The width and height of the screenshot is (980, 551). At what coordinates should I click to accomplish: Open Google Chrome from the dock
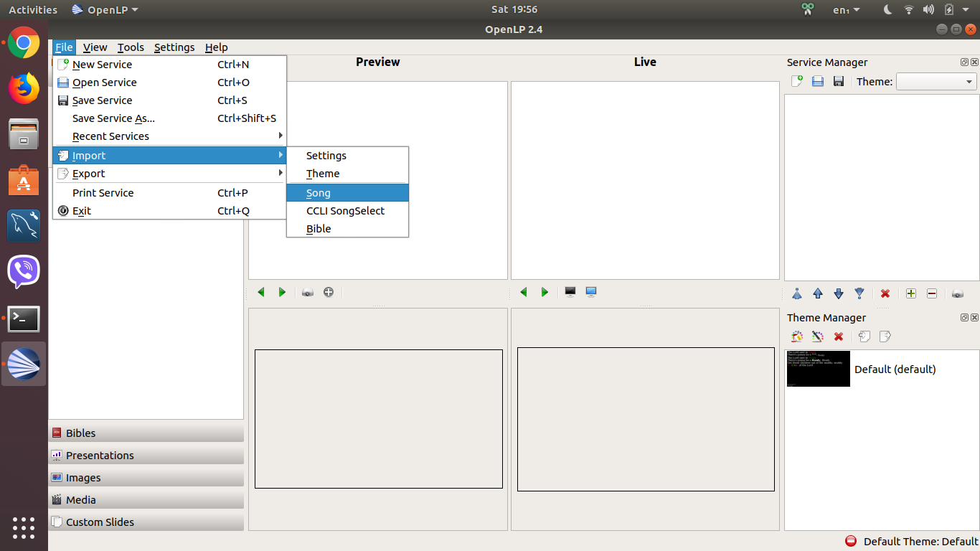24,43
